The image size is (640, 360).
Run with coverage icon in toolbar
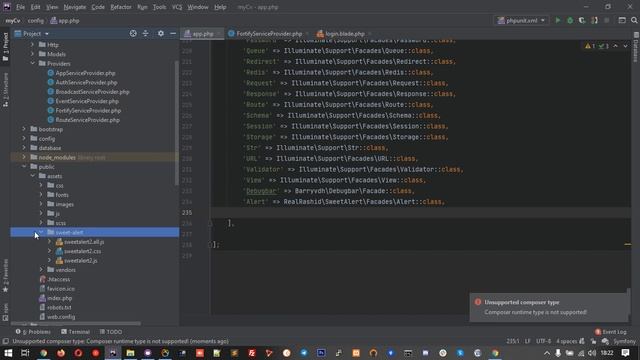(582, 20)
